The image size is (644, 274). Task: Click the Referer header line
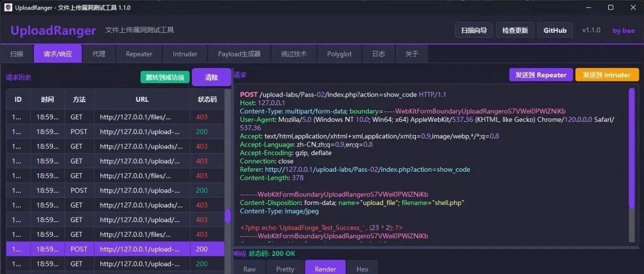click(355, 169)
